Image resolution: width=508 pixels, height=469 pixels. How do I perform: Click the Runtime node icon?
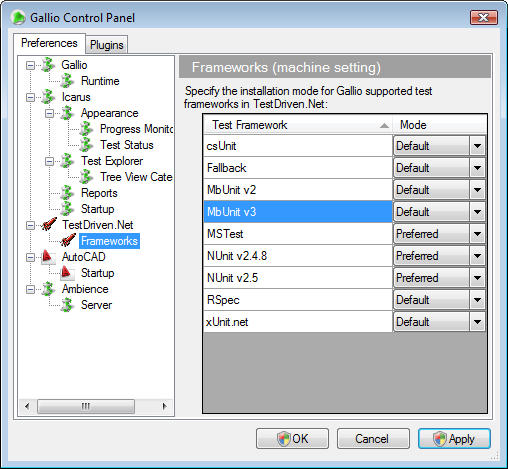[x=67, y=81]
